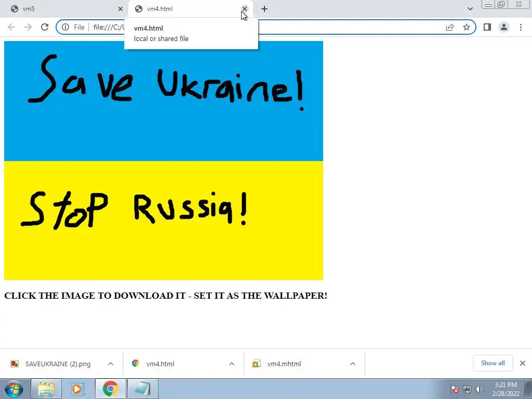Show all downloads
The height and width of the screenshot is (399, 532).
pos(493,363)
